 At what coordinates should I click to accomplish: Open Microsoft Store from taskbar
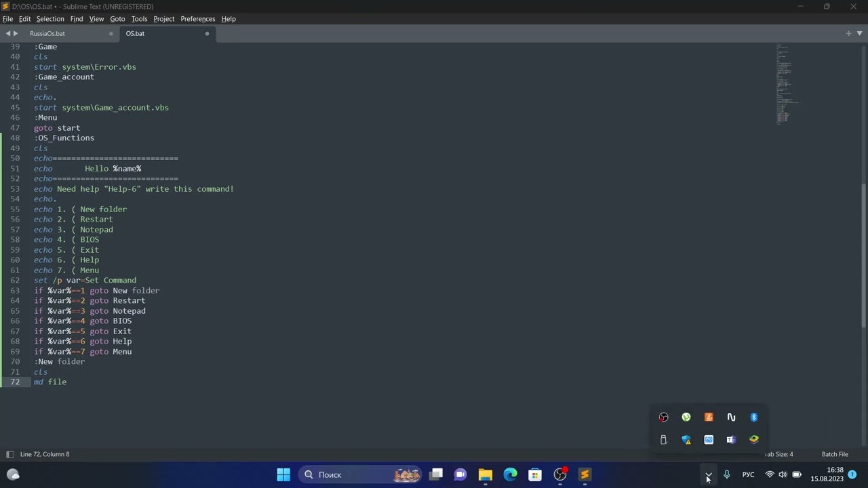(x=535, y=474)
